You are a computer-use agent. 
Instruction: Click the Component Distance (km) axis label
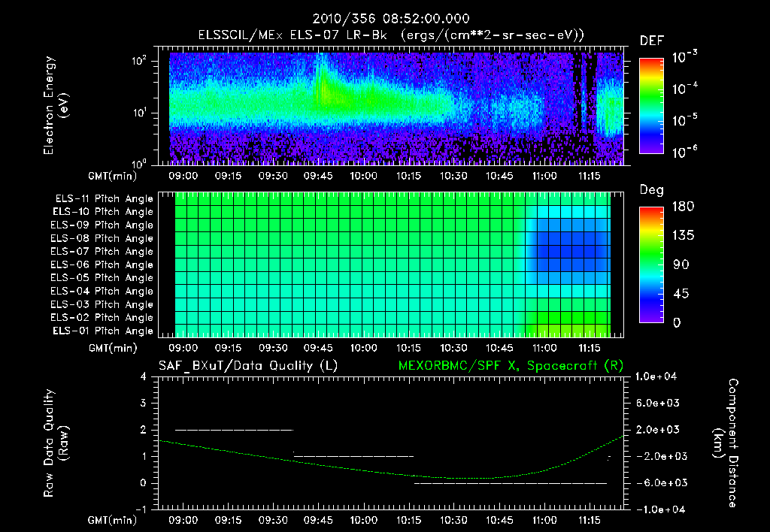point(726,443)
